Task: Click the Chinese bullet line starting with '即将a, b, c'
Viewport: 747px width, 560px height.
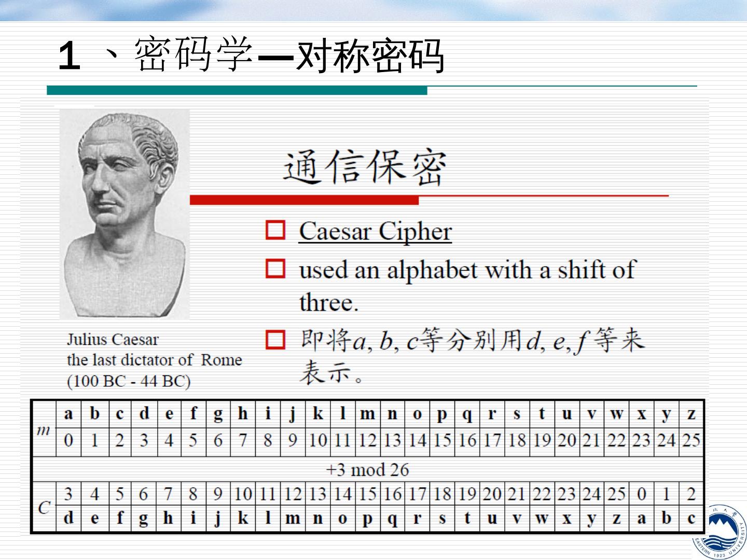Action: click(x=472, y=341)
